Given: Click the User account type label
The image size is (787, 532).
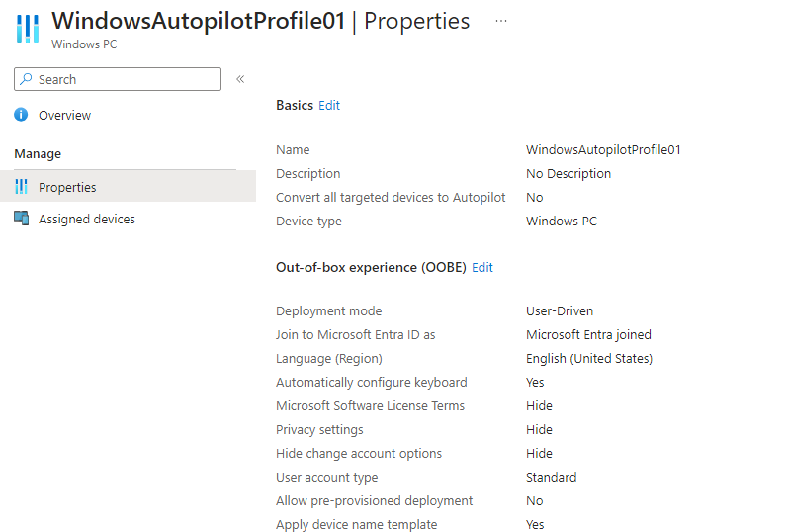Looking at the screenshot, I should (326, 478).
